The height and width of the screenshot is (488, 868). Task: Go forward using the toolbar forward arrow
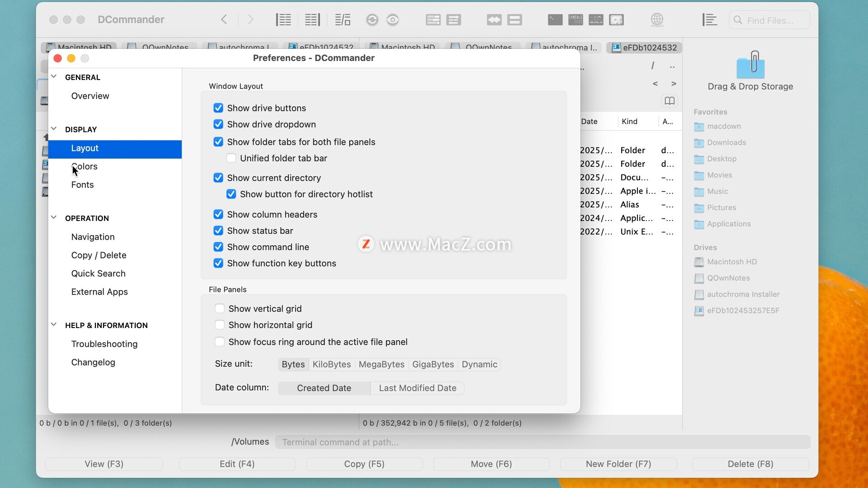tap(250, 19)
